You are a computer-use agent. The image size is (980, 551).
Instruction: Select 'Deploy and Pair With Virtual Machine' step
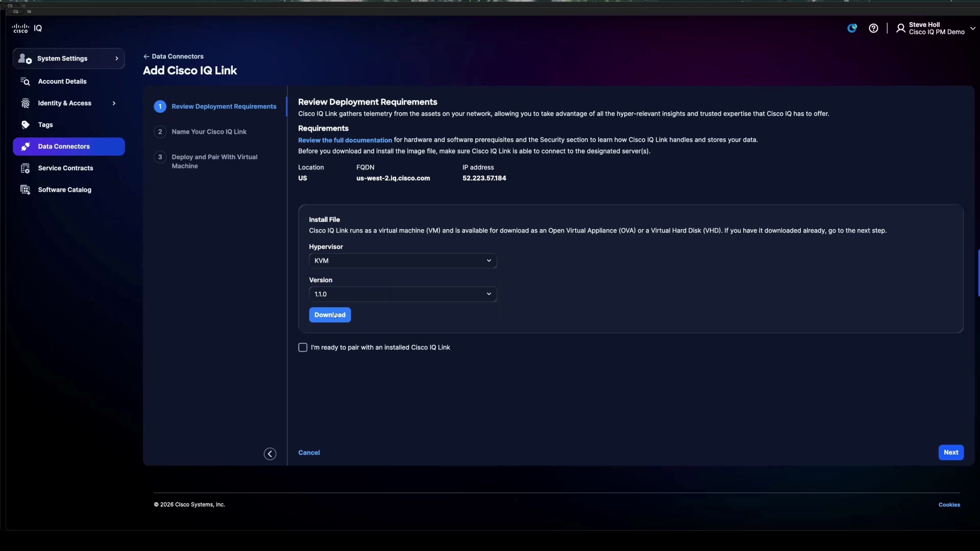pos(214,162)
